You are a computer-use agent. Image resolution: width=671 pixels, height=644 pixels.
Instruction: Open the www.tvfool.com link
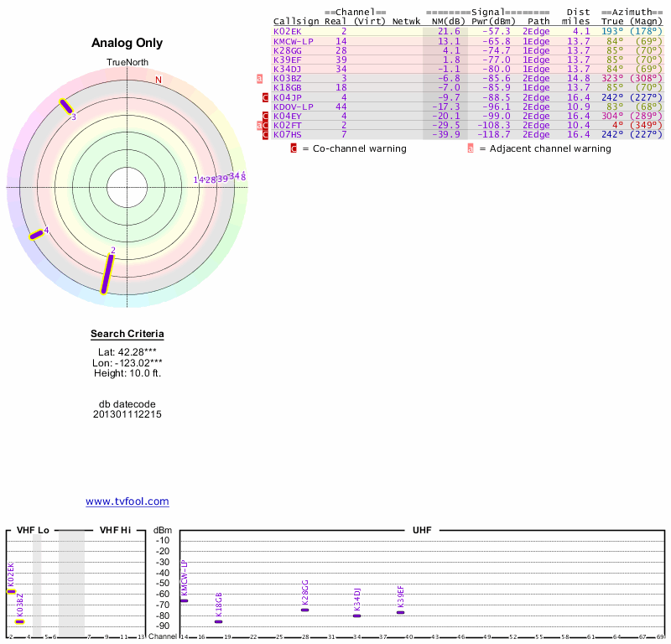(127, 501)
